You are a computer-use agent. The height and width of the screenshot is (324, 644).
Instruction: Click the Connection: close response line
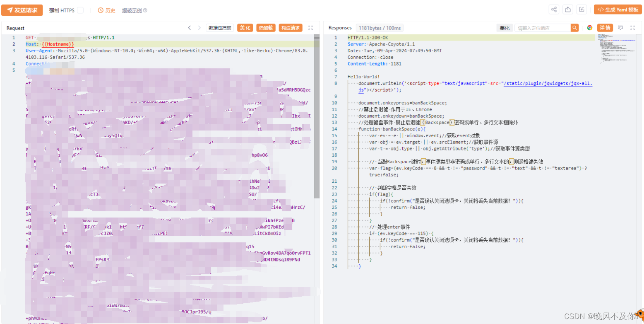(370, 57)
